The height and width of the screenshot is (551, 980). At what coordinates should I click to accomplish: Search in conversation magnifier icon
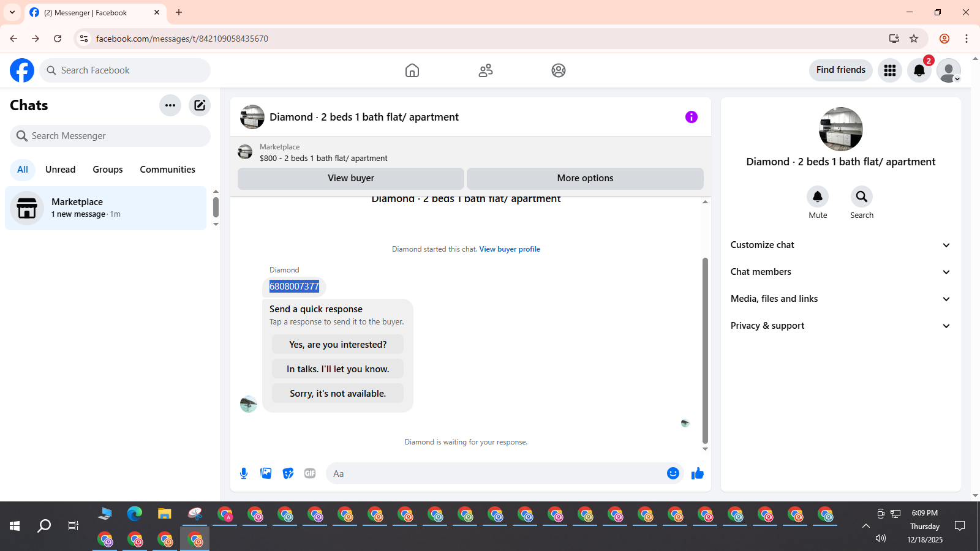tap(862, 197)
